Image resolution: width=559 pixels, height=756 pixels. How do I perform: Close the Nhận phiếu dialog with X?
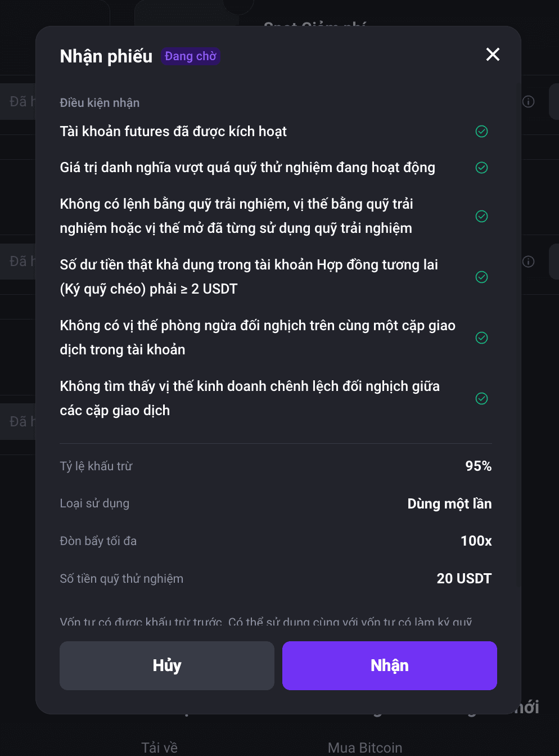(493, 55)
